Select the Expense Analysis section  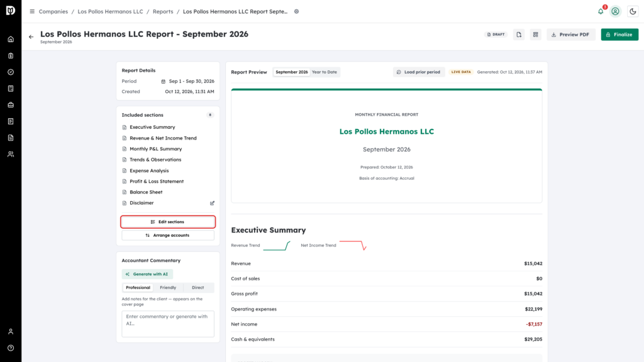(149, 171)
